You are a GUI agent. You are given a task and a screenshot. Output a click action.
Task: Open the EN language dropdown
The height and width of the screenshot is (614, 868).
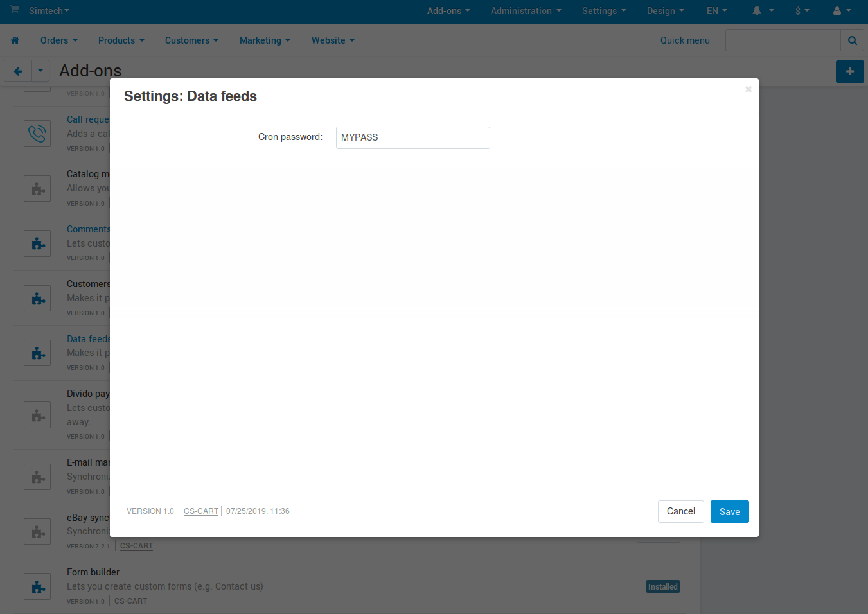(x=716, y=11)
